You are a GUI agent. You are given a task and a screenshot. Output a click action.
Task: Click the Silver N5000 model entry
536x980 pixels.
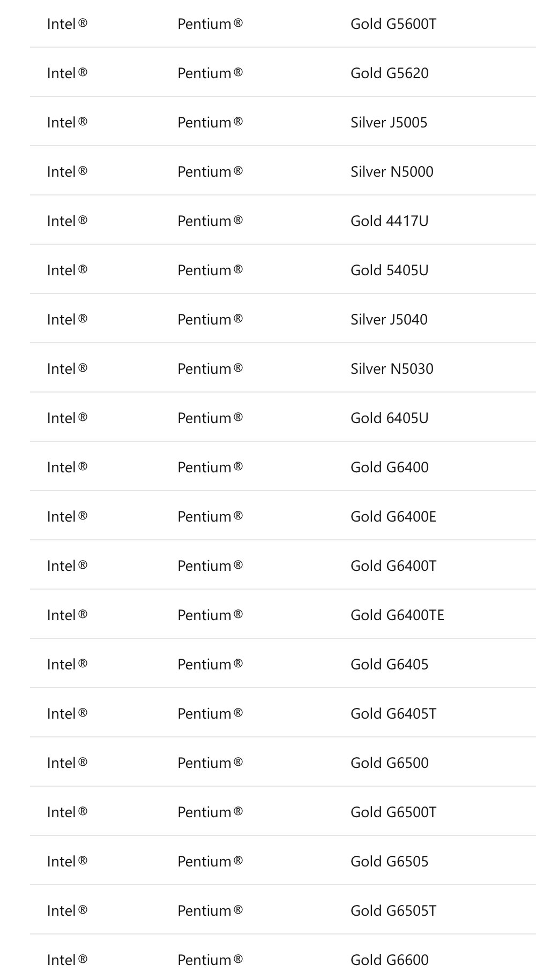pos(392,172)
